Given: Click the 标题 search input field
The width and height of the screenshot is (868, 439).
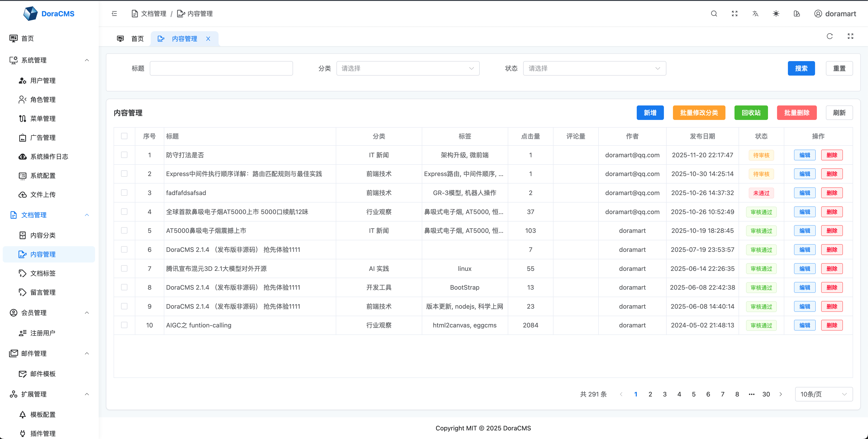Looking at the screenshot, I should 221,68.
